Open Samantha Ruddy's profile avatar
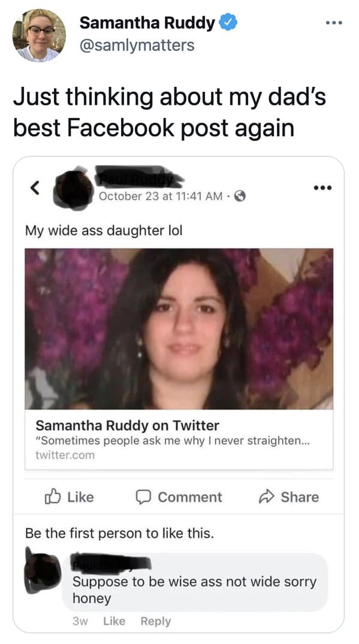 (39, 35)
